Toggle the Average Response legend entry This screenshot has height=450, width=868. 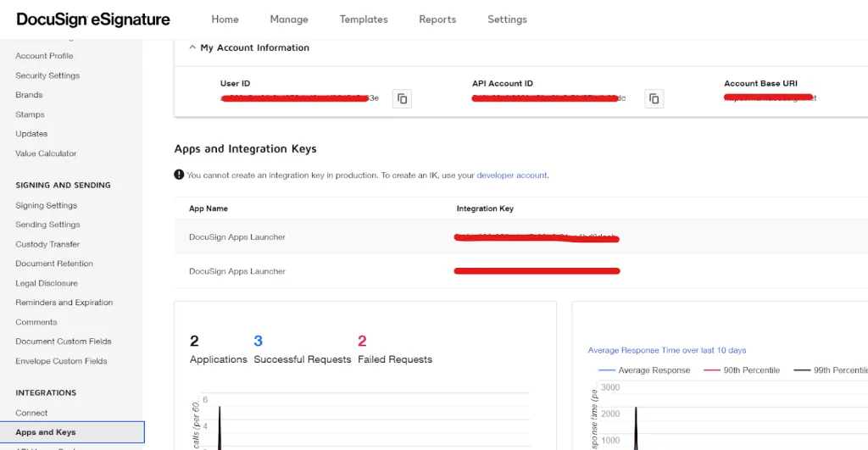(644, 370)
